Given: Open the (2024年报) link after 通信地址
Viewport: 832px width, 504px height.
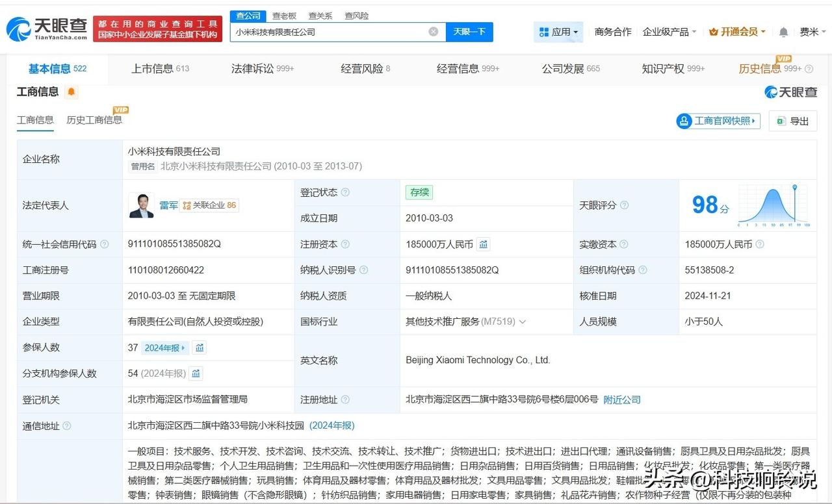Looking at the screenshot, I should point(332,426).
